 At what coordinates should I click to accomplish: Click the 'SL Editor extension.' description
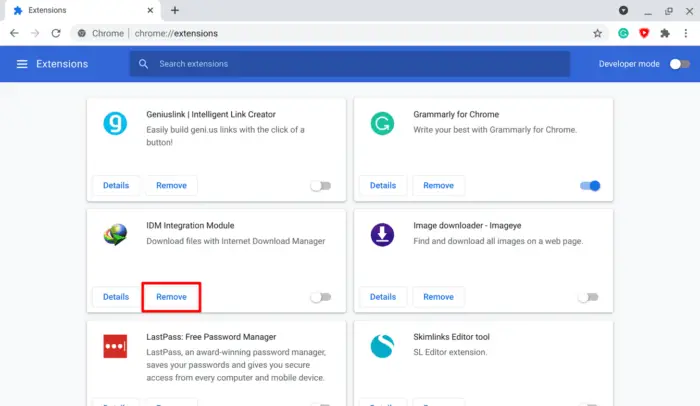point(450,352)
